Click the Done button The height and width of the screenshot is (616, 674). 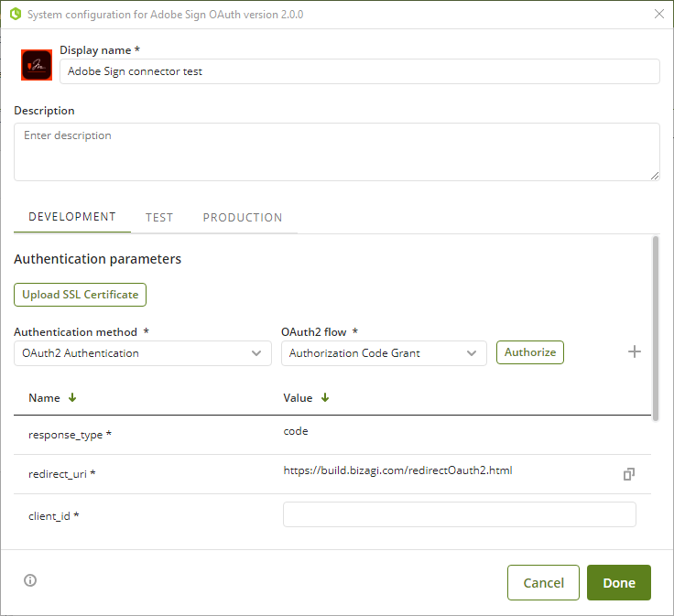(x=619, y=582)
